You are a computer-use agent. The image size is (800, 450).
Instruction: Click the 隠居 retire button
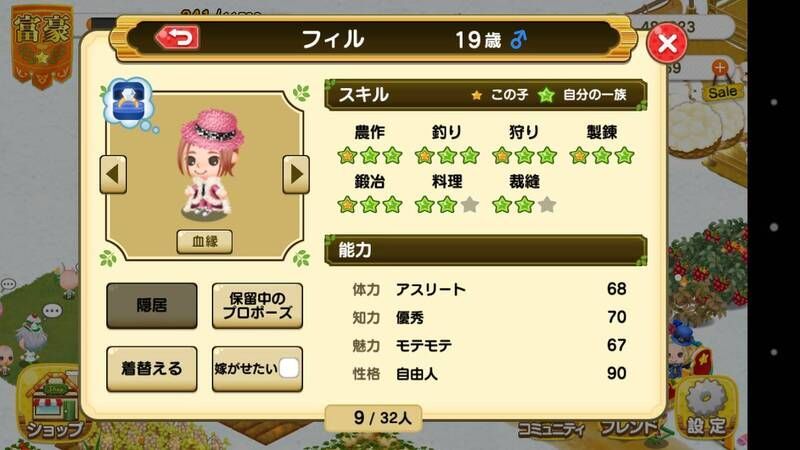(x=152, y=305)
